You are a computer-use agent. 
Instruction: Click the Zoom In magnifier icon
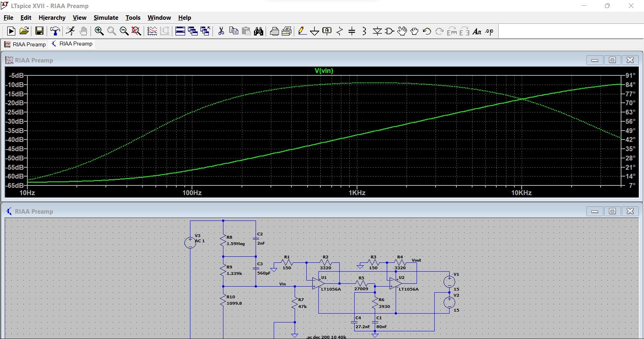[99, 31]
